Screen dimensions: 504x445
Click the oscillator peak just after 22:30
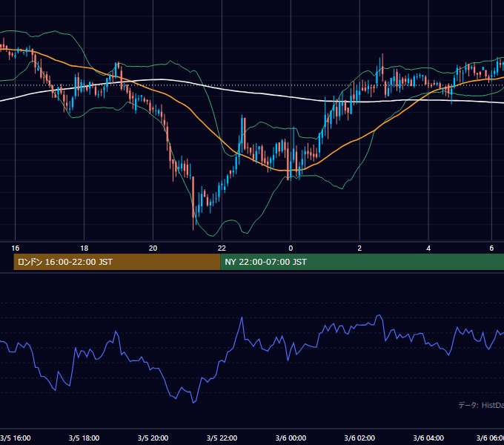click(242, 317)
